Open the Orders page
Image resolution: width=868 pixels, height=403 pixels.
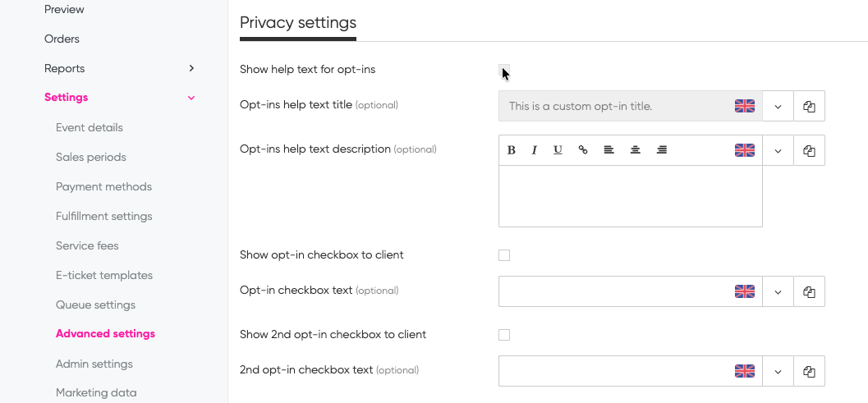coord(62,39)
